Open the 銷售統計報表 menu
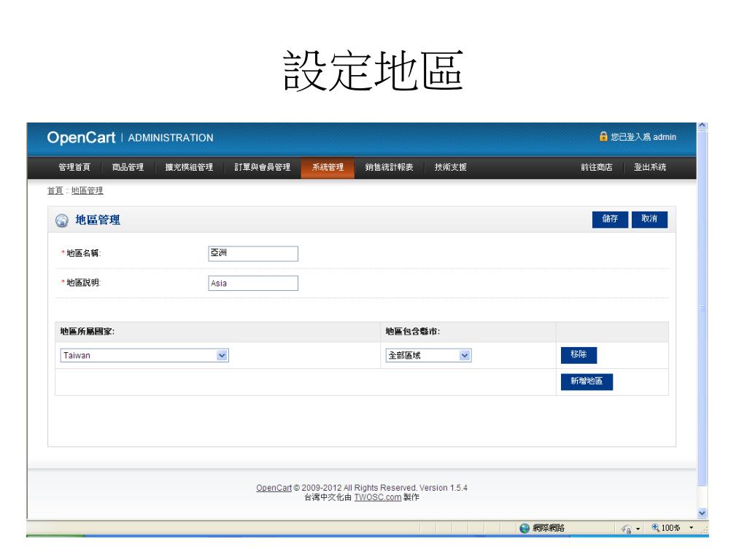Image resolution: width=747 pixels, height=560 pixels. pos(390,167)
